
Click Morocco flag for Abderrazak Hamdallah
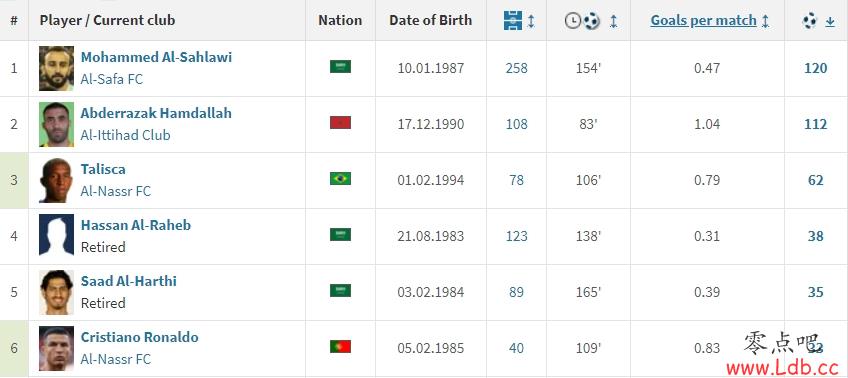(340, 123)
